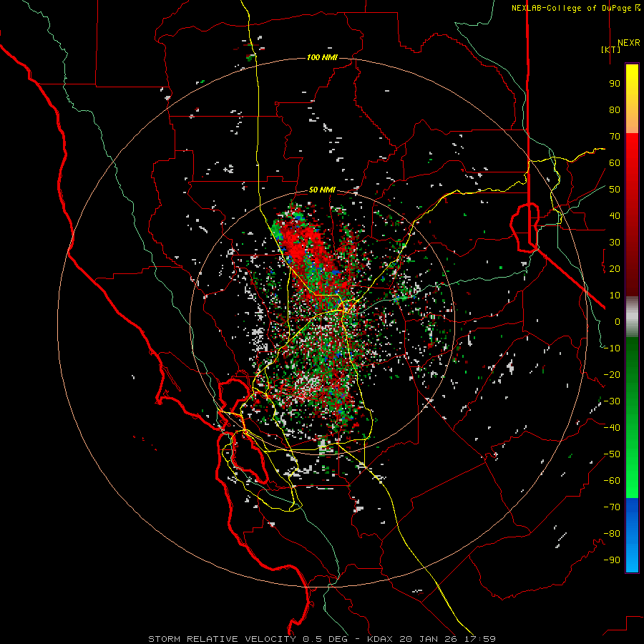Click the 70 value on the velocity scale
Screen dimensions: 644x644
tap(615, 137)
